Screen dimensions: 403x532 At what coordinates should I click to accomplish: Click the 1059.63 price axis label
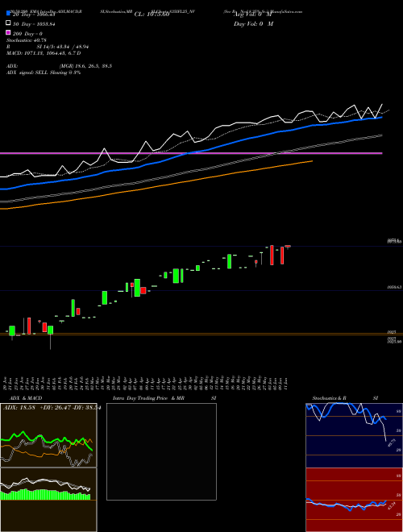[394, 288]
